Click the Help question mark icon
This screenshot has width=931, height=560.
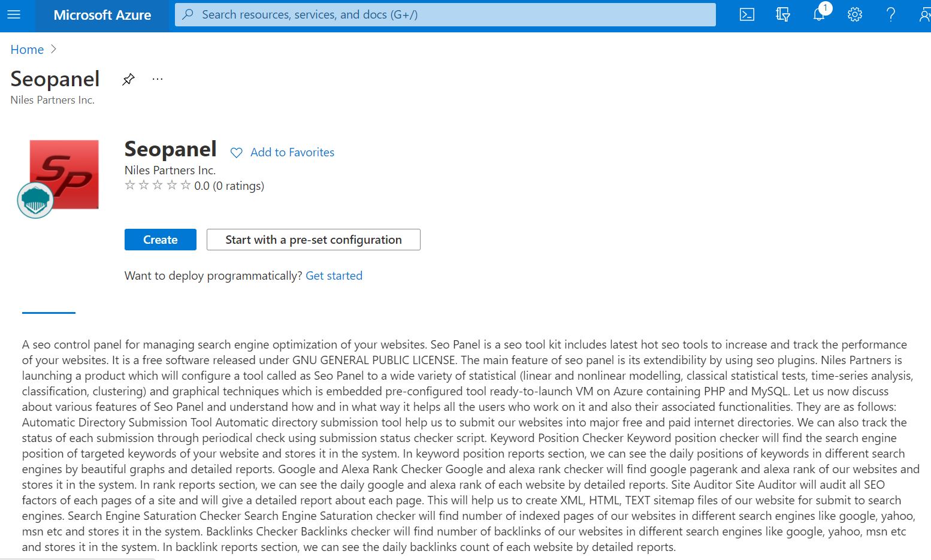tap(891, 14)
